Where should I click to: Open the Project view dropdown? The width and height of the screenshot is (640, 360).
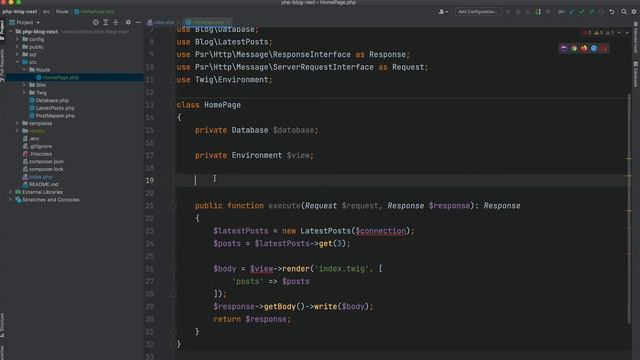click(x=24, y=22)
